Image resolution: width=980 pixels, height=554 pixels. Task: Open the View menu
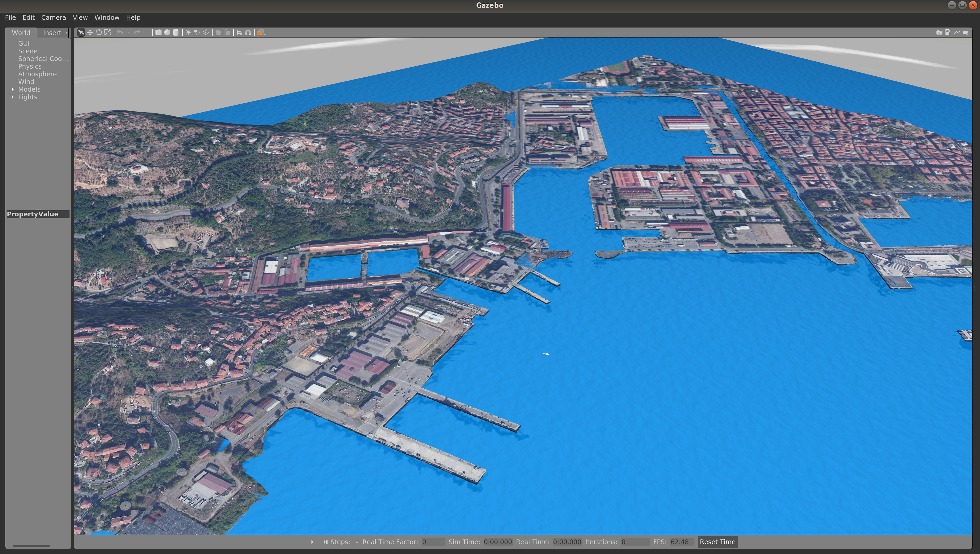click(x=80, y=17)
